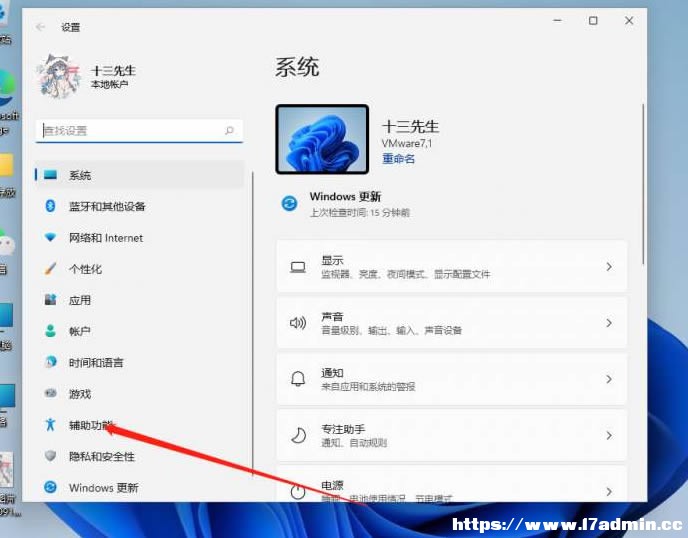Click the 系统 monitor icon in sidebar
688x538 pixels.
point(50,175)
